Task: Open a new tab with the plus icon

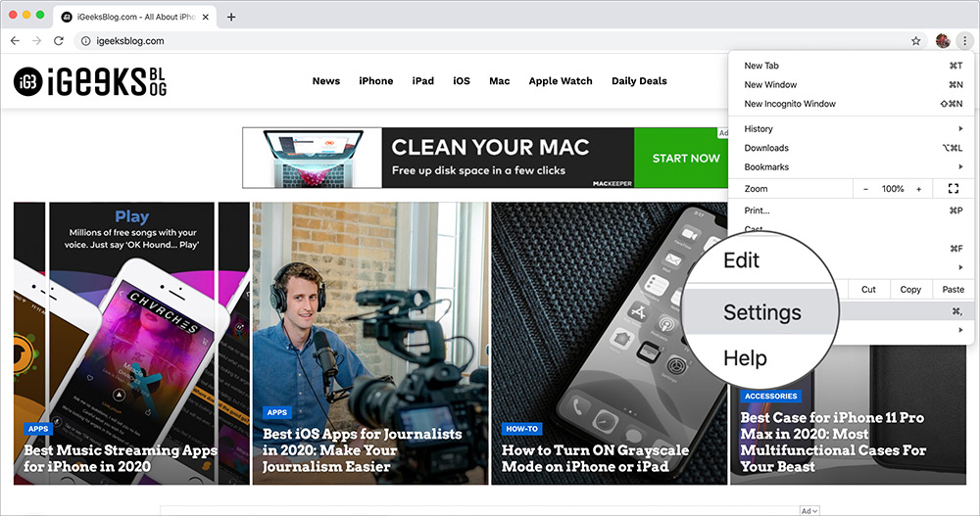Action: pos(231,17)
